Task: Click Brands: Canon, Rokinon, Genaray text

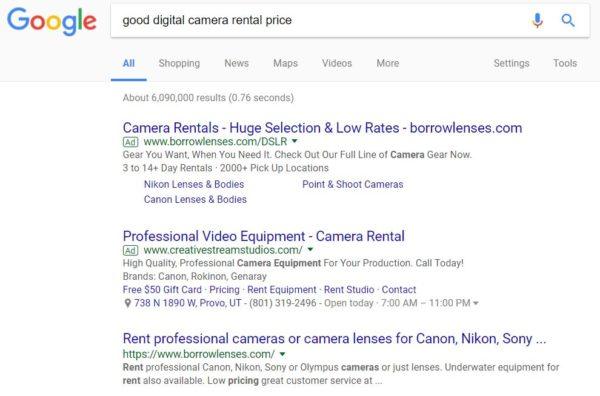Action: click(195, 277)
